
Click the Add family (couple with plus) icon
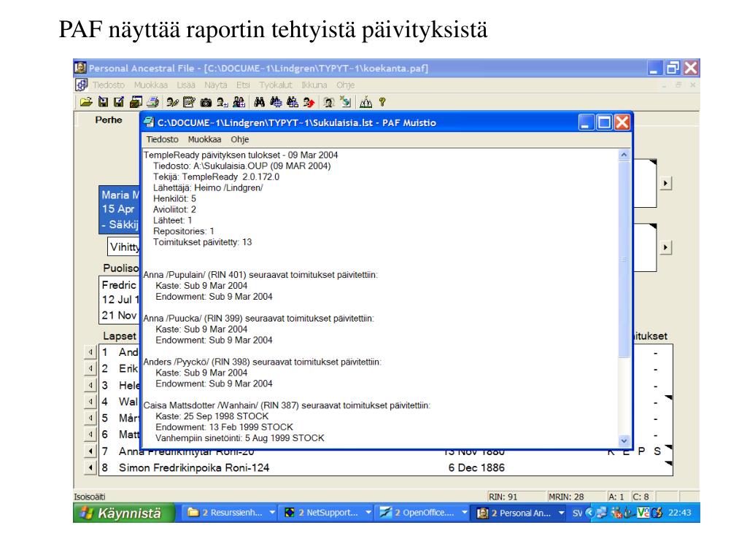239,102
